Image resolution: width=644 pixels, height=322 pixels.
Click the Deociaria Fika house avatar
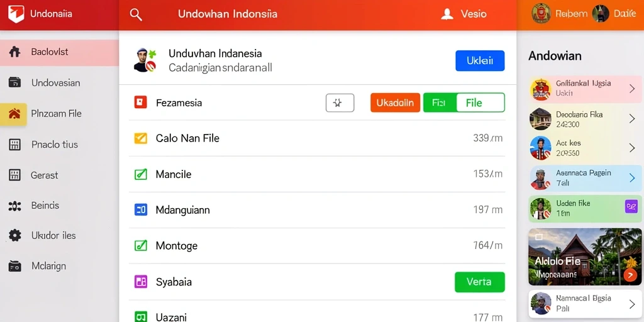coord(540,119)
